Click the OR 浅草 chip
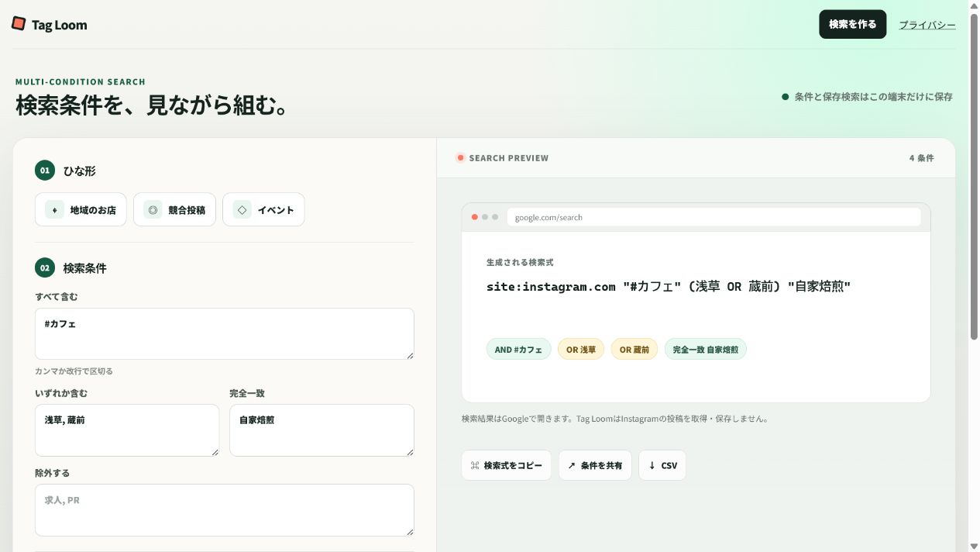This screenshot has width=980, height=552. [x=581, y=350]
